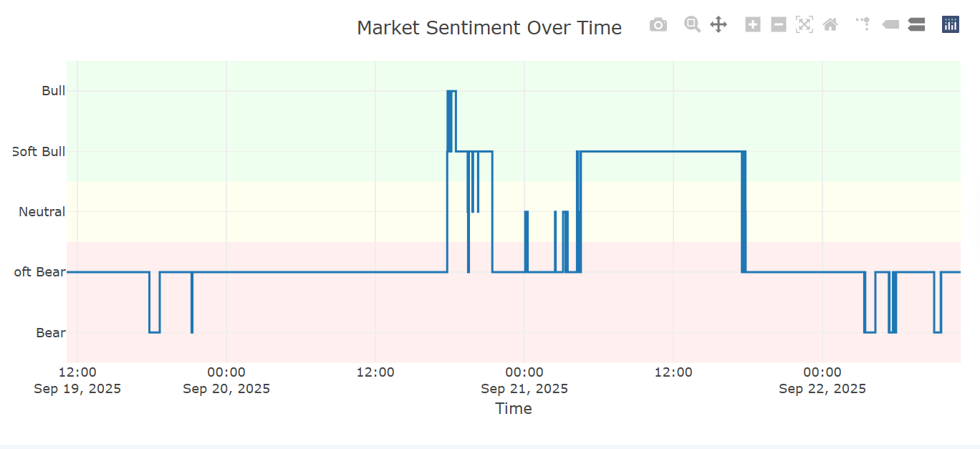Autoscale the chart axes
The width and height of the screenshot is (980, 449).
[804, 25]
